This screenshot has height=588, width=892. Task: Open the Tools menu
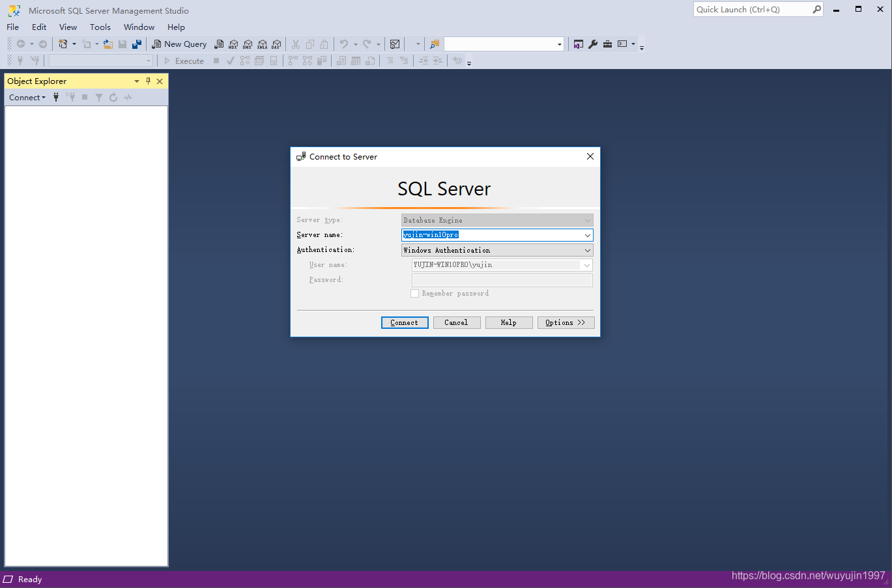[100, 27]
